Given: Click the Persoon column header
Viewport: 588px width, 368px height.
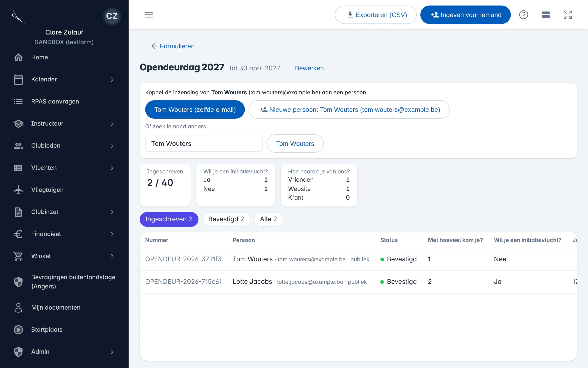Looking at the screenshot, I should (x=243, y=240).
